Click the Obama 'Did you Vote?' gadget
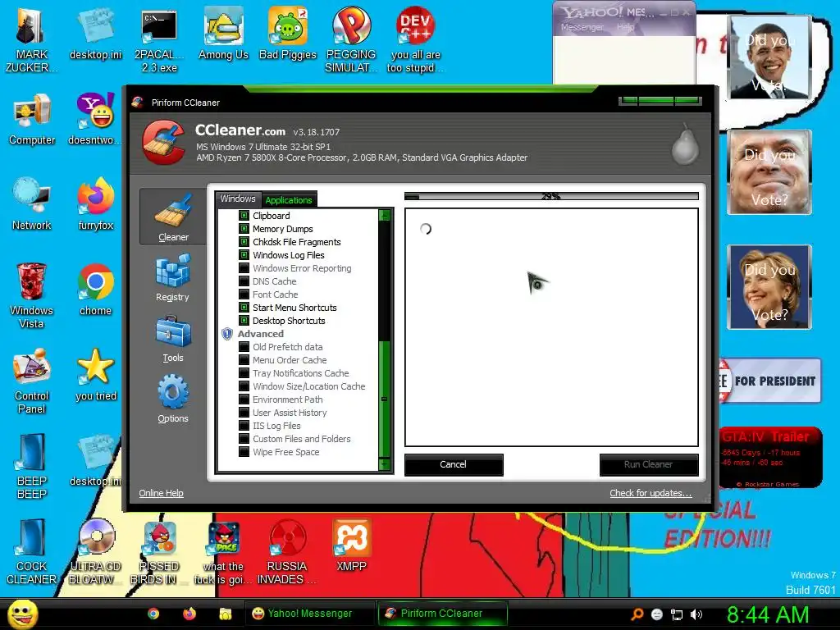This screenshot has width=840, height=630. pyautogui.click(x=769, y=57)
